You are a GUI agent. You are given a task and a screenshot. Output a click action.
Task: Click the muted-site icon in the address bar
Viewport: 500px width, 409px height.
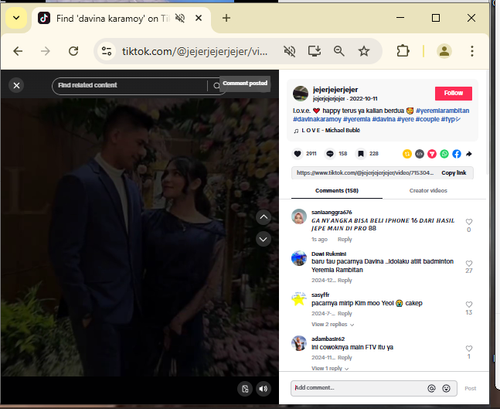pyautogui.click(x=289, y=51)
